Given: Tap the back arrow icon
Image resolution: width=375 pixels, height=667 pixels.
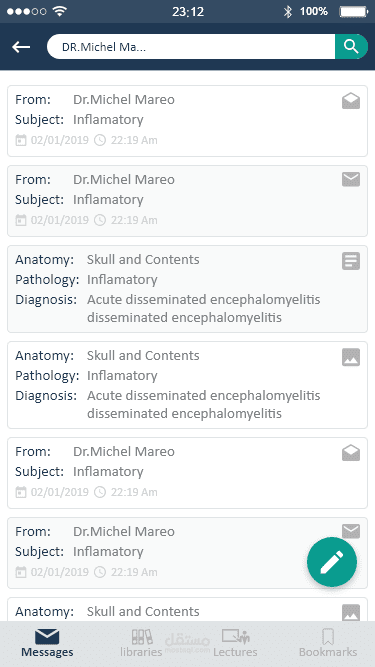Looking at the screenshot, I should point(21,47).
